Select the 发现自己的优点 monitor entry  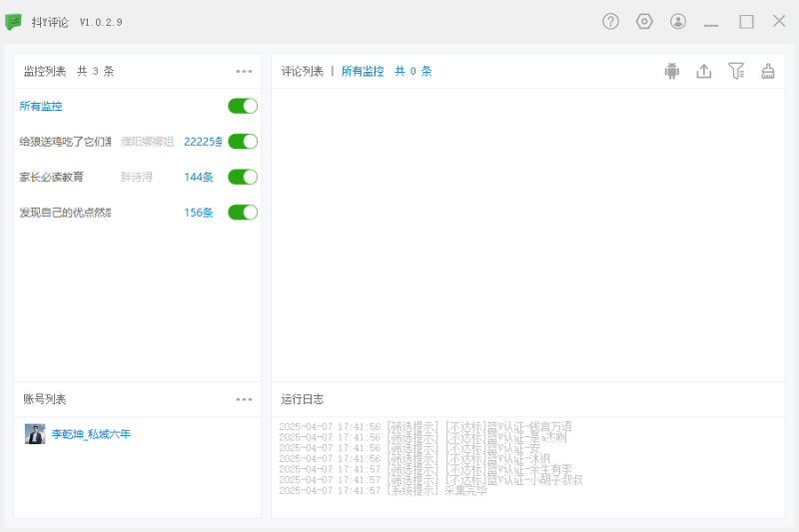pyautogui.click(x=65, y=213)
